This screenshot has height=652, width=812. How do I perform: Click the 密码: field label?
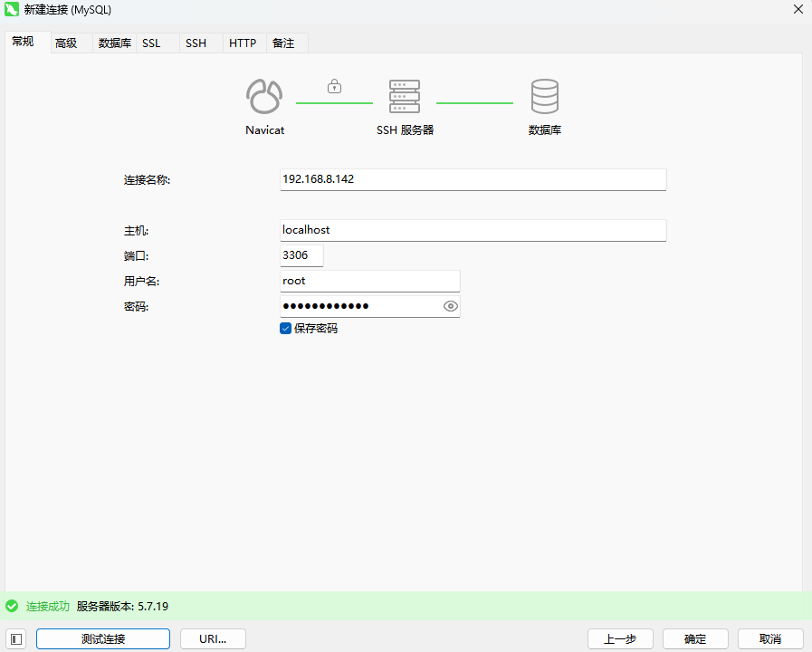(136, 307)
